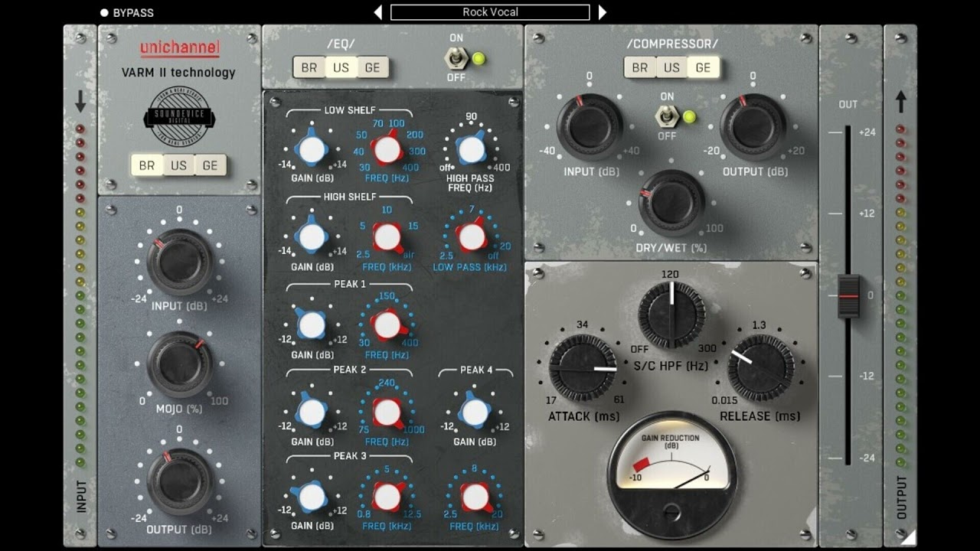The image size is (980, 551).
Task: Click the Low Shelf GAIN knob
Action: coord(312,149)
